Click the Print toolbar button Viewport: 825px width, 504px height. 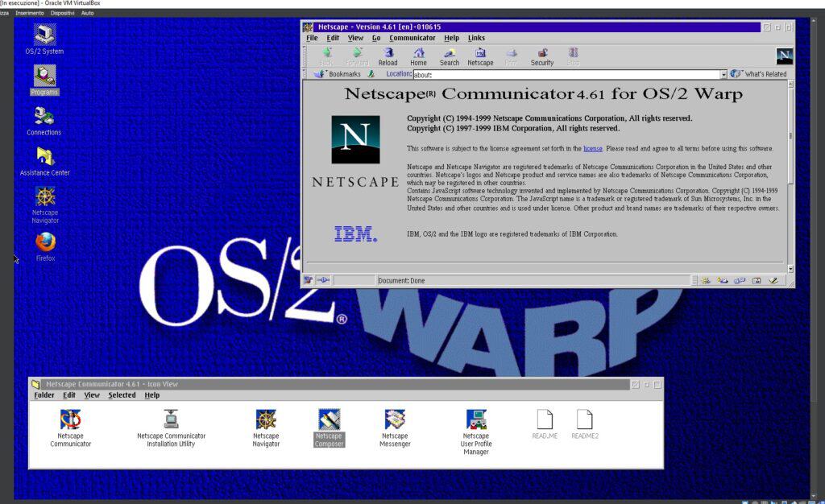(x=511, y=56)
